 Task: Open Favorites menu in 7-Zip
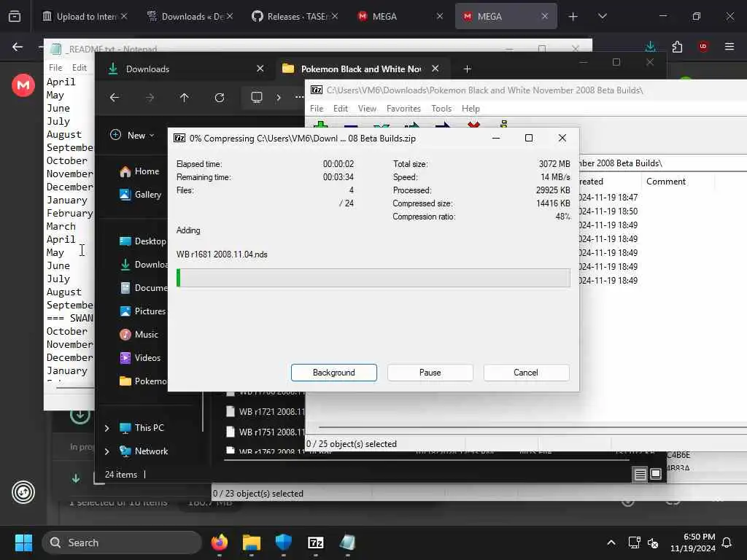(403, 109)
